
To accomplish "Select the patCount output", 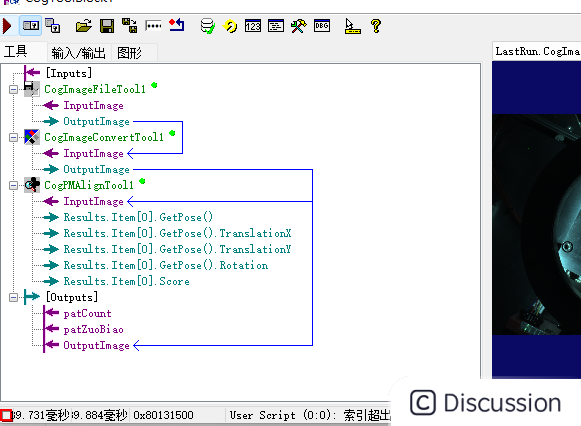I will coord(87,313).
